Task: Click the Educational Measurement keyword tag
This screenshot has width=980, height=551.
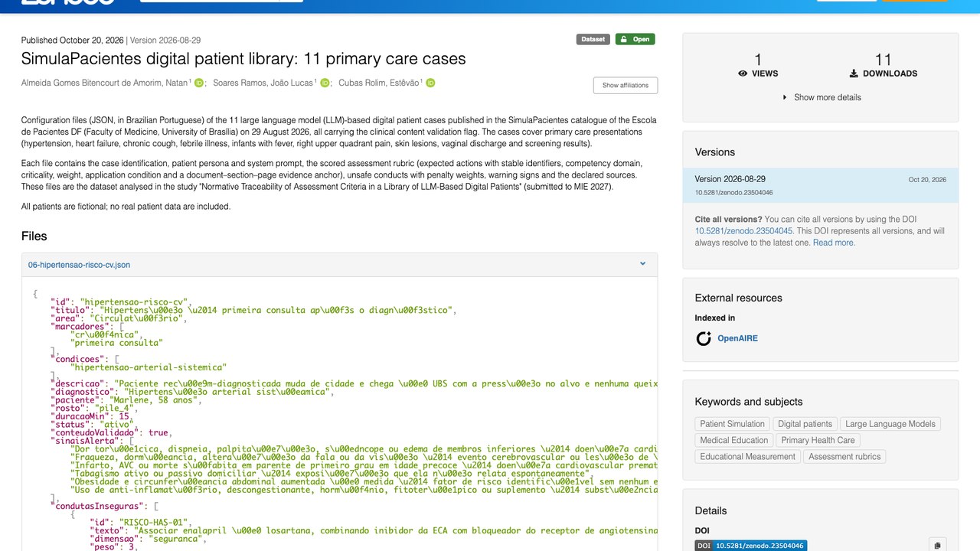Action: (747, 457)
